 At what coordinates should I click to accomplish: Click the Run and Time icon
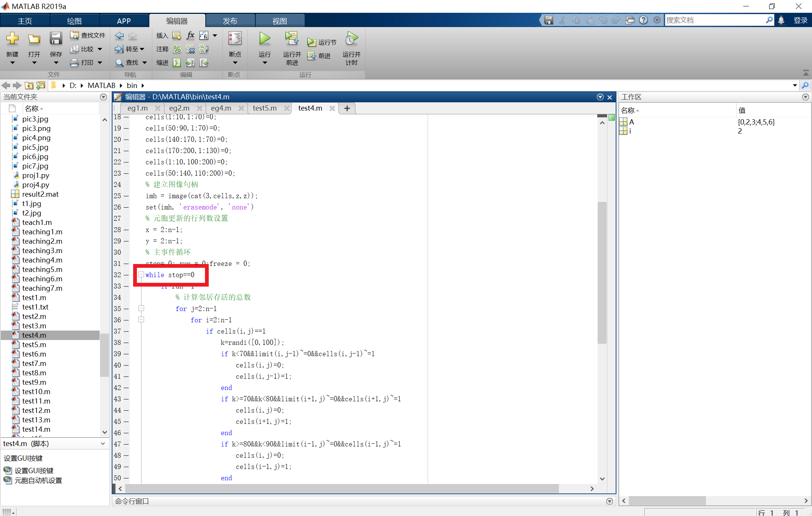point(351,39)
